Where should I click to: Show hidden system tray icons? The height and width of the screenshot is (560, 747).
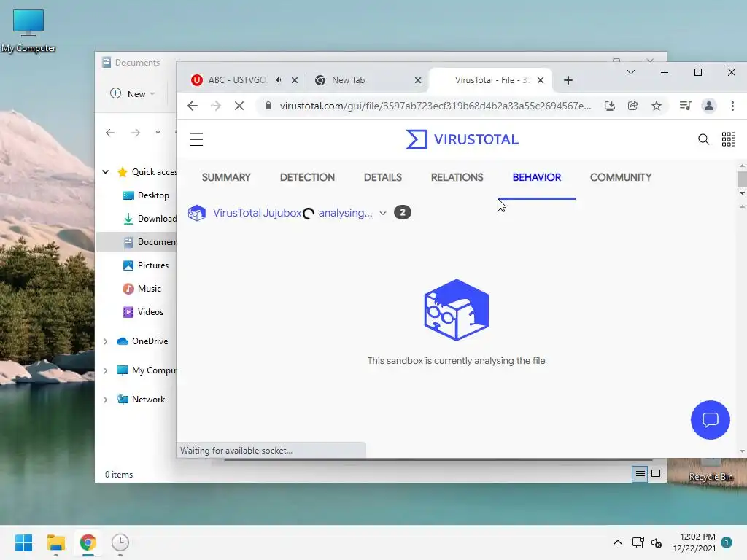point(618,542)
